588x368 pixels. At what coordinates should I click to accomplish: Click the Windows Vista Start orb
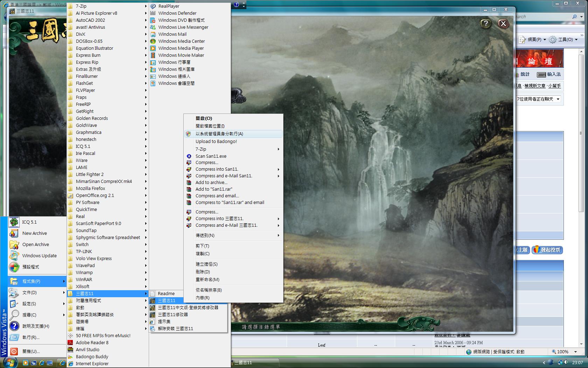10,362
